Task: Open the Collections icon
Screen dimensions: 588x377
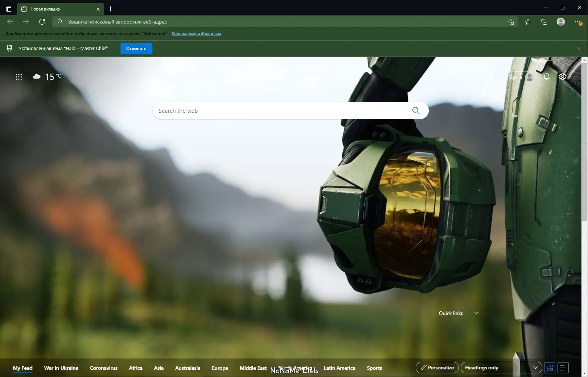Action: click(544, 22)
